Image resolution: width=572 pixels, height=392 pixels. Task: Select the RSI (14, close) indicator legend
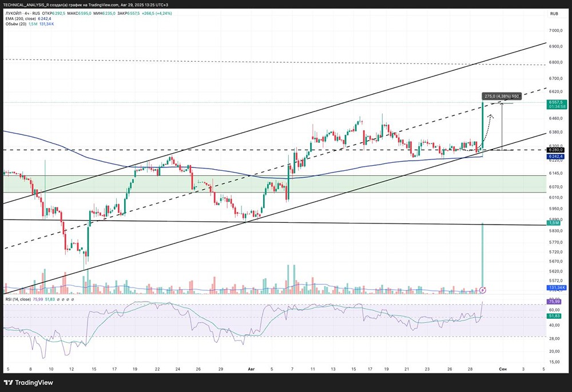tap(18, 299)
